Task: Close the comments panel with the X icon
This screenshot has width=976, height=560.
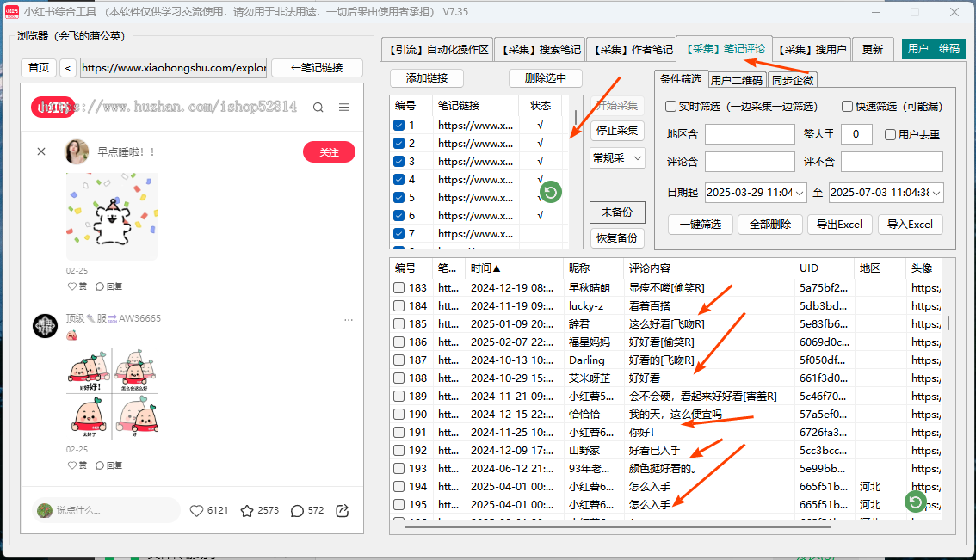Action: [x=41, y=151]
